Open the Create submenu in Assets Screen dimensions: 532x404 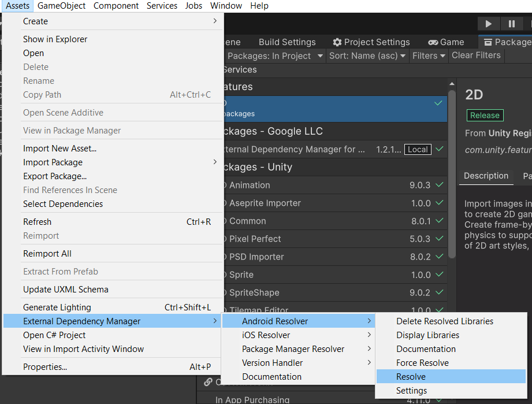pos(35,21)
